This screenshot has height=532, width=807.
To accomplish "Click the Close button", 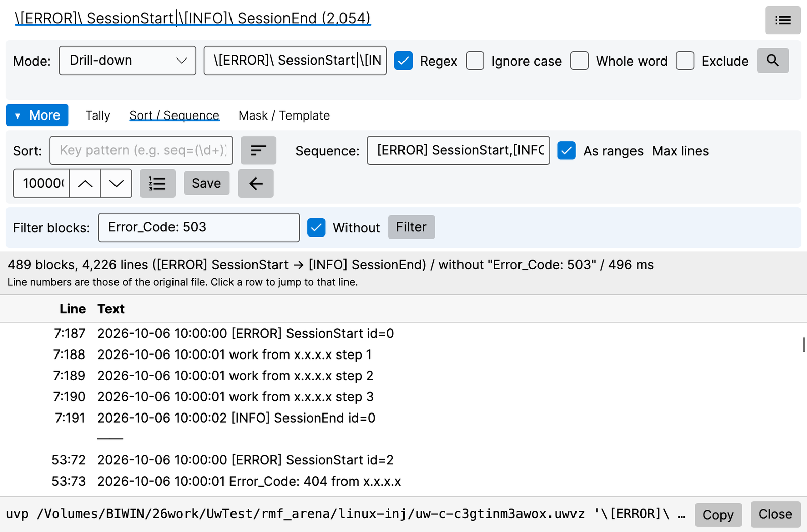I will 775,514.
